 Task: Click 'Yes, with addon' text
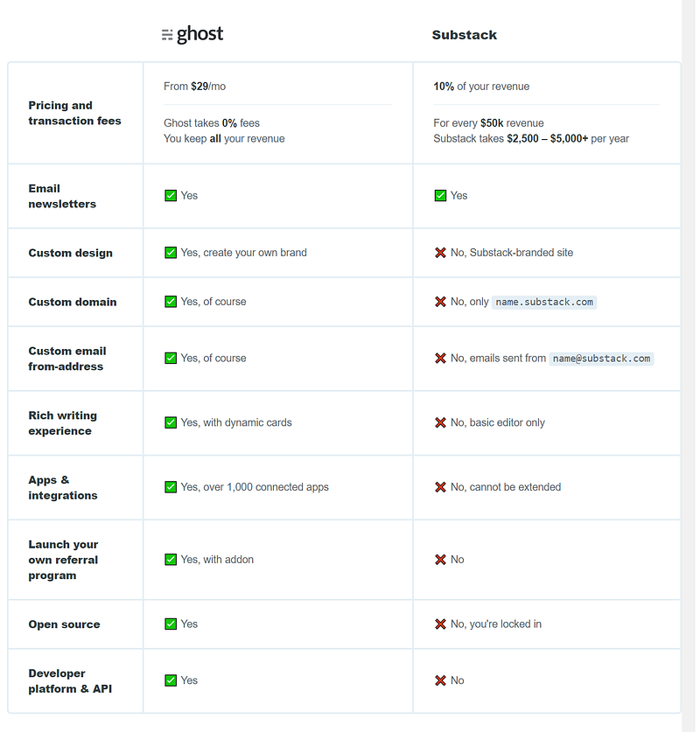pyautogui.click(x=217, y=559)
